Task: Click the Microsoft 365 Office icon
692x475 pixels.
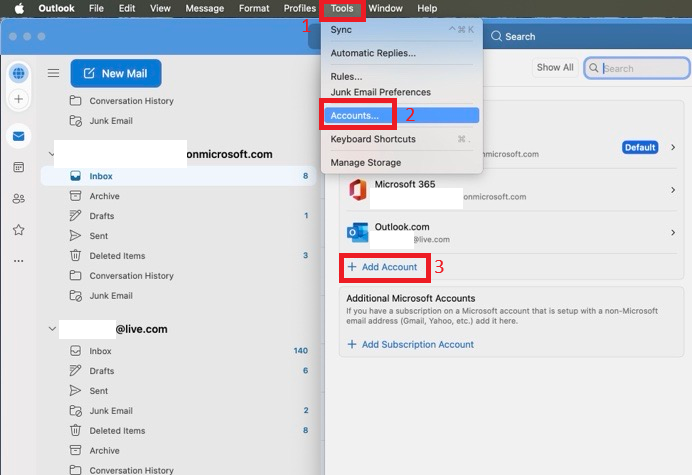Action: [357, 190]
